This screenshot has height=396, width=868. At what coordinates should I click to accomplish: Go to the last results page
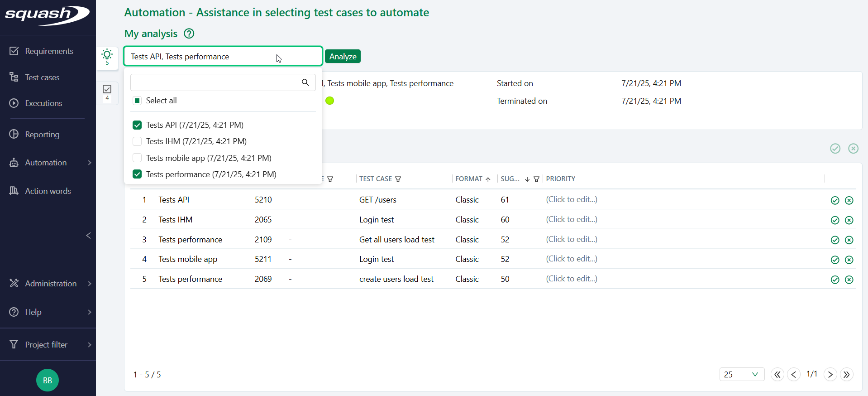[x=846, y=374]
